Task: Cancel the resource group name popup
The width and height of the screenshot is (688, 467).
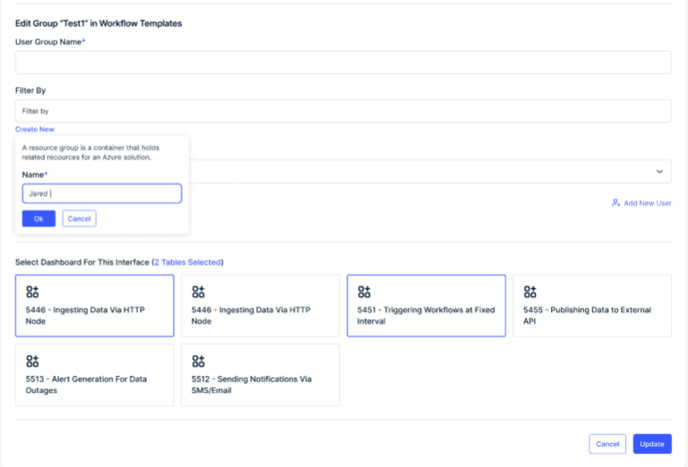Action: point(79,219)
